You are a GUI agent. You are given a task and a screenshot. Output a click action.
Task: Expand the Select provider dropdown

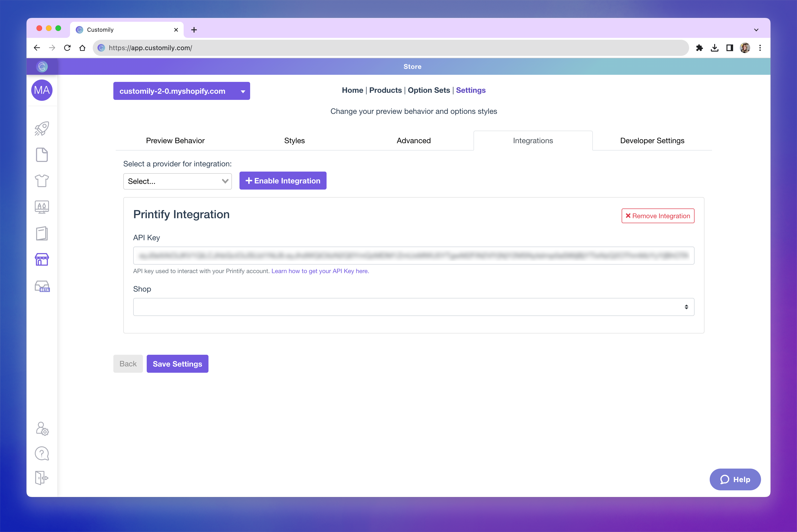tap(177, 181)
